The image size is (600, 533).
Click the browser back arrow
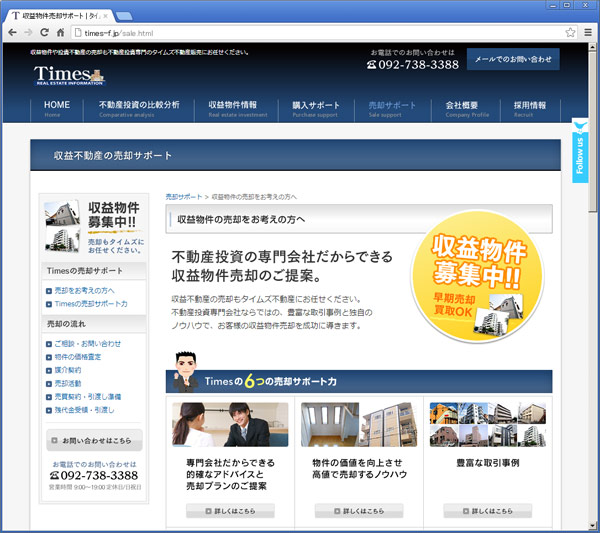(12, 33)
